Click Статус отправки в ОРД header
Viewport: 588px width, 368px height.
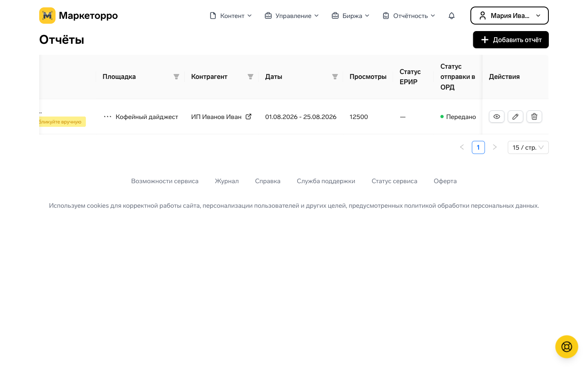click(458, 77)
